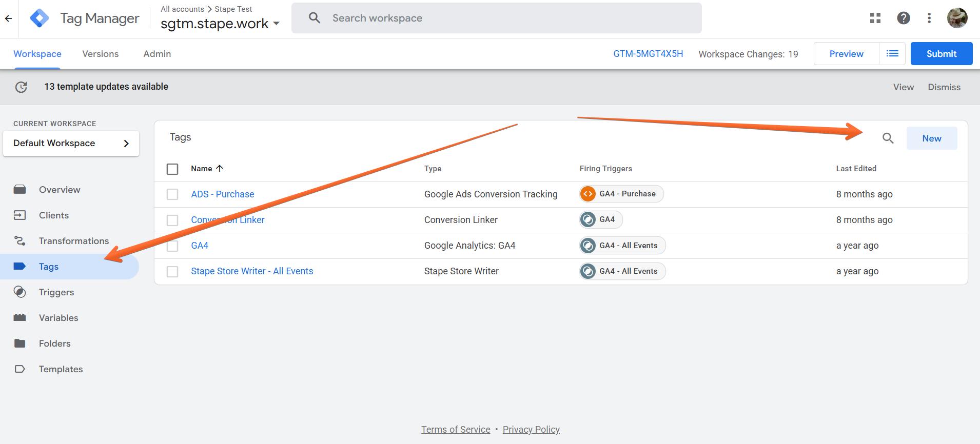Toggle the select-all tags checkbox

(172, 169)
